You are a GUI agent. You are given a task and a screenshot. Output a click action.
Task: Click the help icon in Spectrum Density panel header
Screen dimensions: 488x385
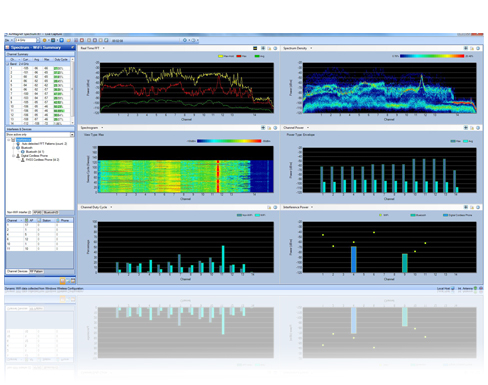[x=478, y=48]
